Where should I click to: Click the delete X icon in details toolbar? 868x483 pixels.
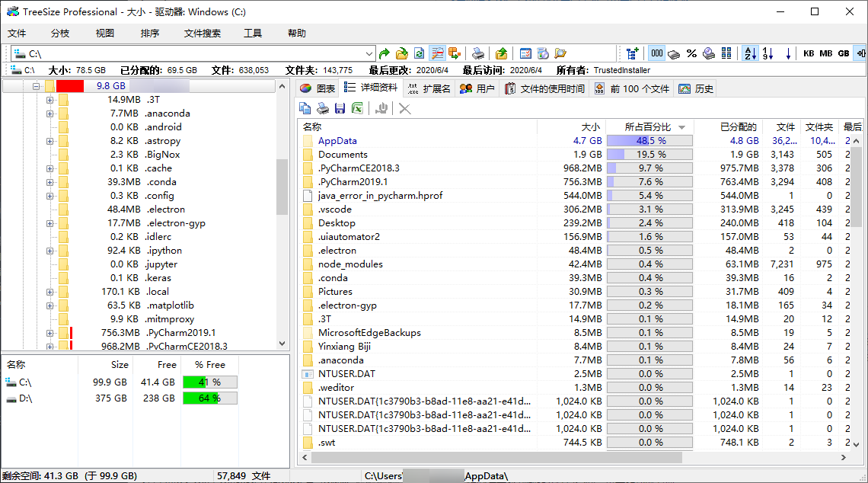coord(405,109)
